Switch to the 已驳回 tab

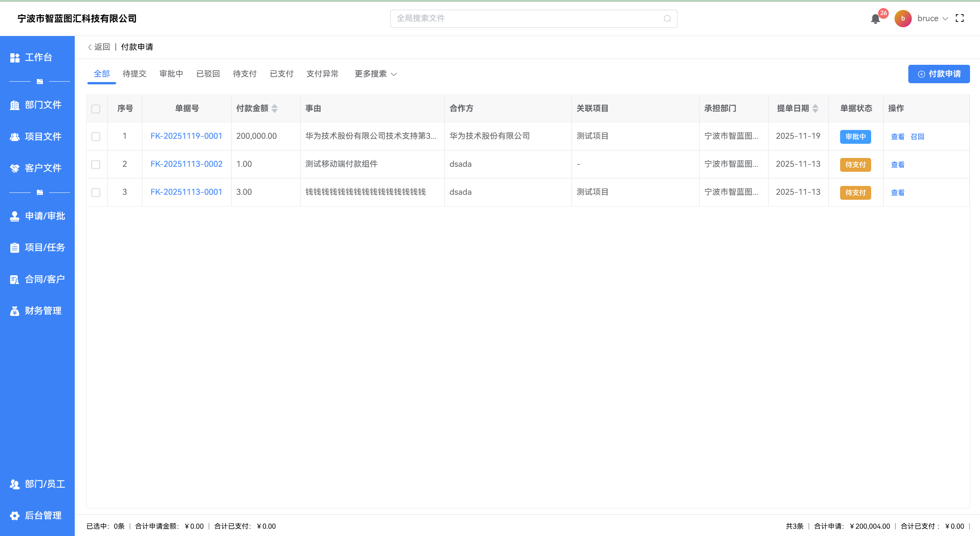pos(208,74)
